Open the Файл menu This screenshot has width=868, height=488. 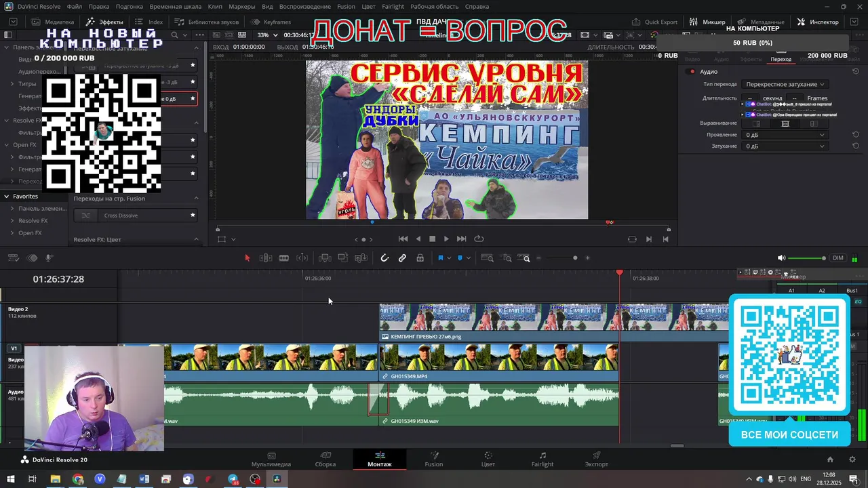click(74, 7)
